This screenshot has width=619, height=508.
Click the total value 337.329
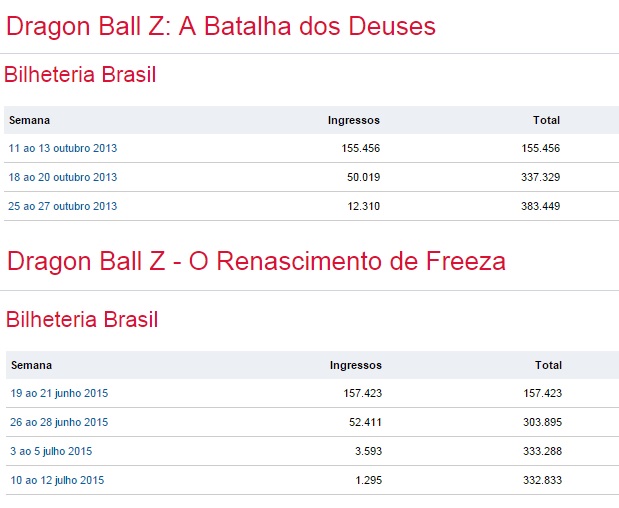pyautogui.click(x=539, y=177)
